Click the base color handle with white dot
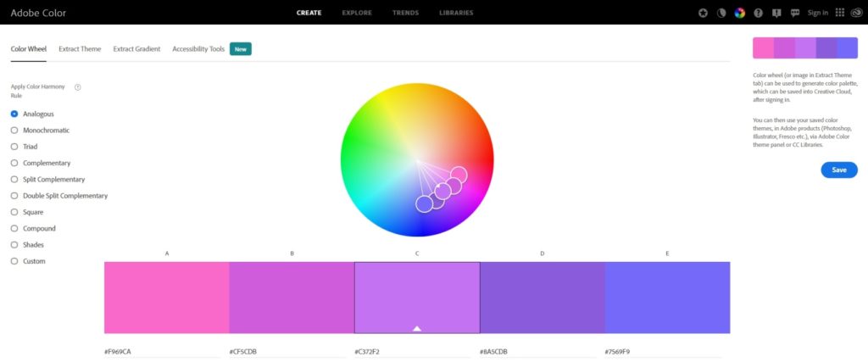868x362 pixels. pos(442,191)
